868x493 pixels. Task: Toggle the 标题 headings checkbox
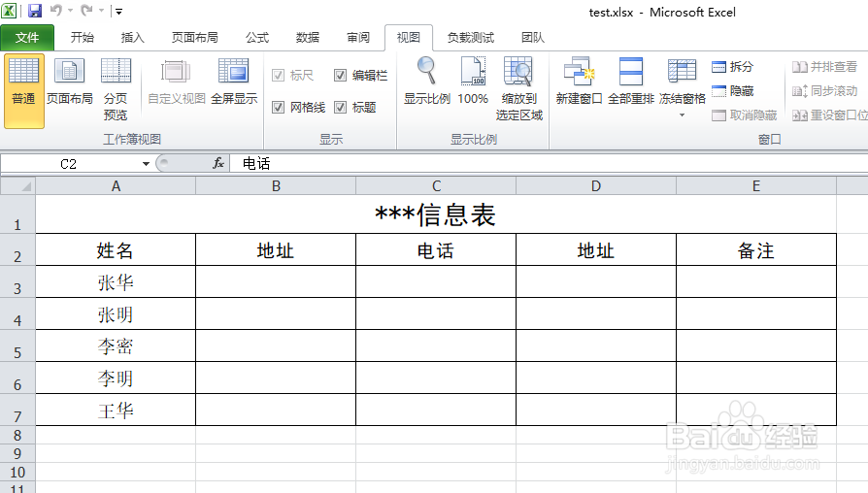pyautogui.click(x=340, y=107)
